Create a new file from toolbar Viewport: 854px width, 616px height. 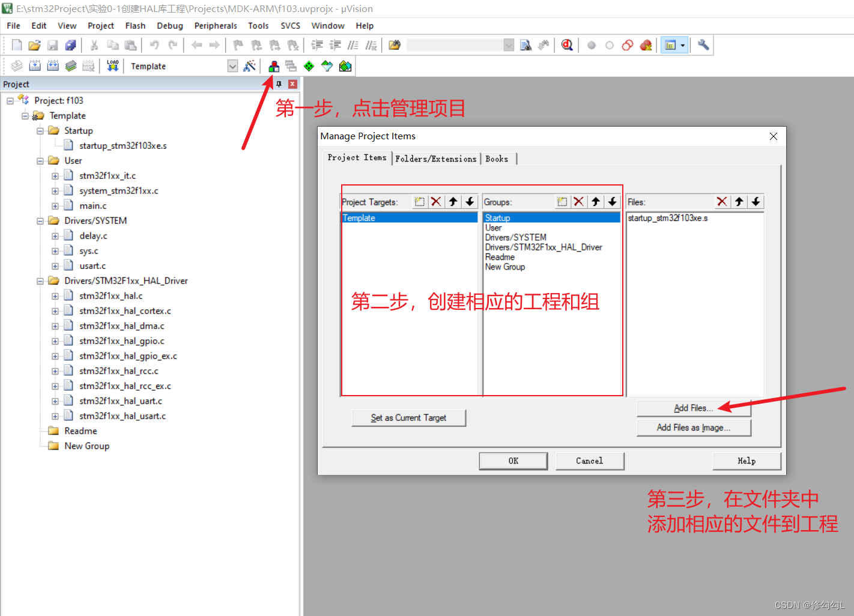click(x=17, y=45)
